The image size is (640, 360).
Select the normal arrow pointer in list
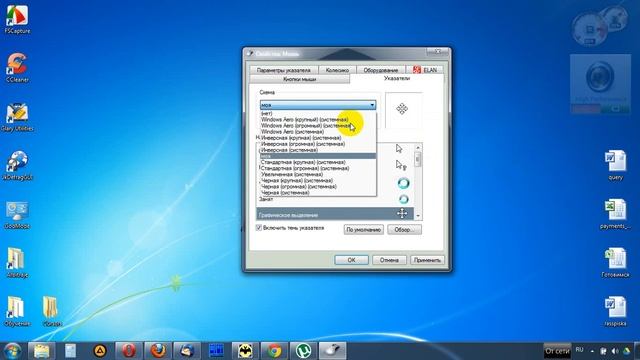point(399,149)
